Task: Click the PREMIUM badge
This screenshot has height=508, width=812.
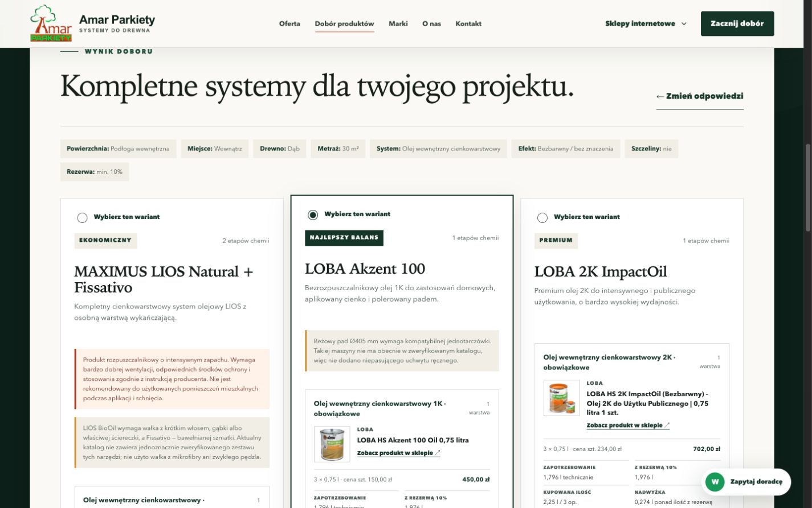Action: click(x=556, y=241)
